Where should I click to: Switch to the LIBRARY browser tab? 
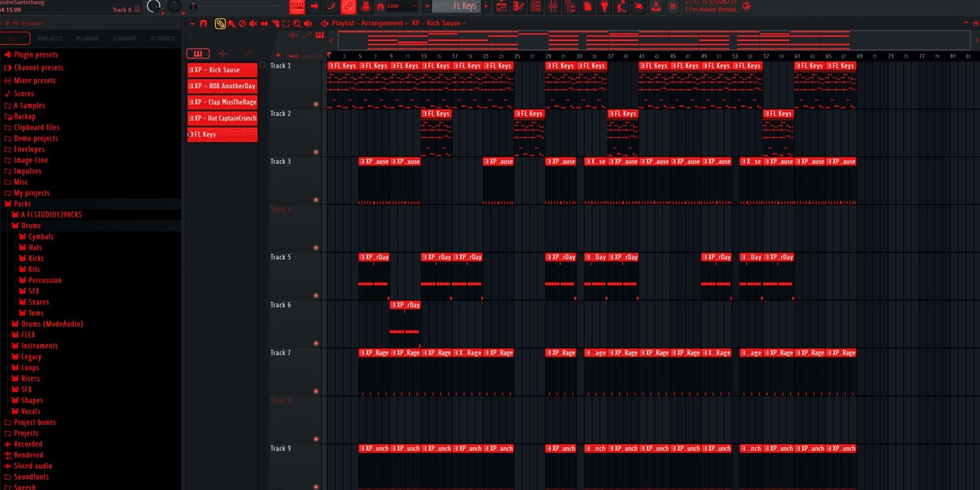(125, 39)
